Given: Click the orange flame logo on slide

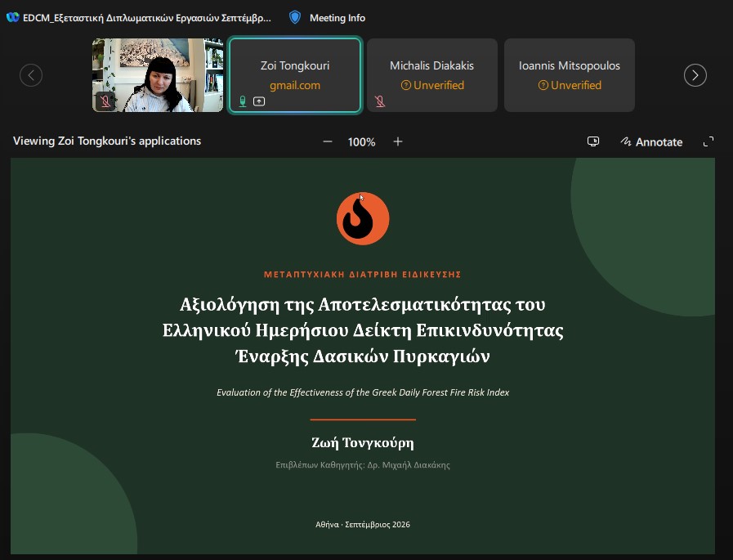Looking at the screenshot, I should [363, 218].
